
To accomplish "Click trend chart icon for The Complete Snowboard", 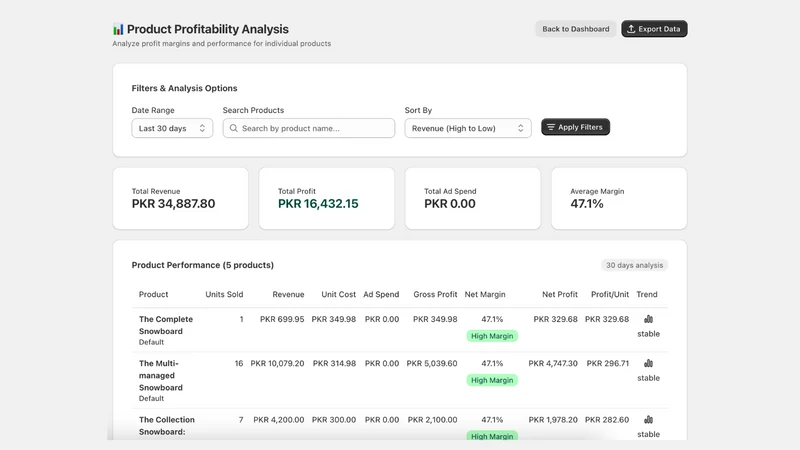I will 648,319.
